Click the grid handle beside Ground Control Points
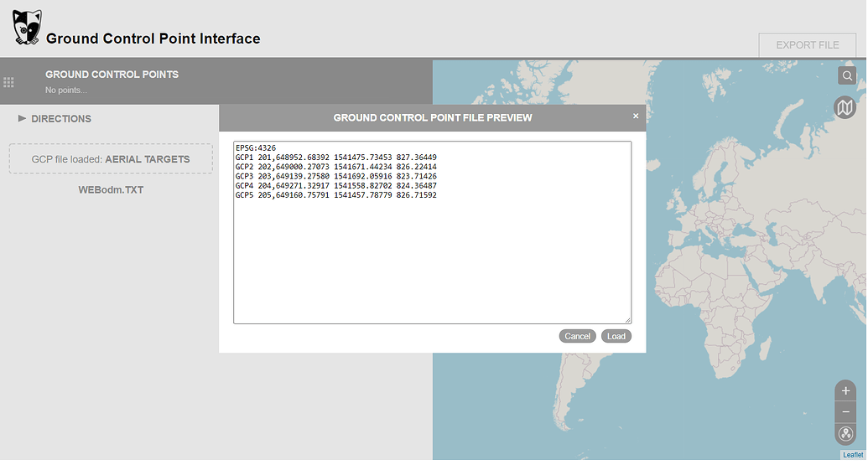The height and width of the screenshot is (465, 868). pyautogui.click(x=9, y=82)
